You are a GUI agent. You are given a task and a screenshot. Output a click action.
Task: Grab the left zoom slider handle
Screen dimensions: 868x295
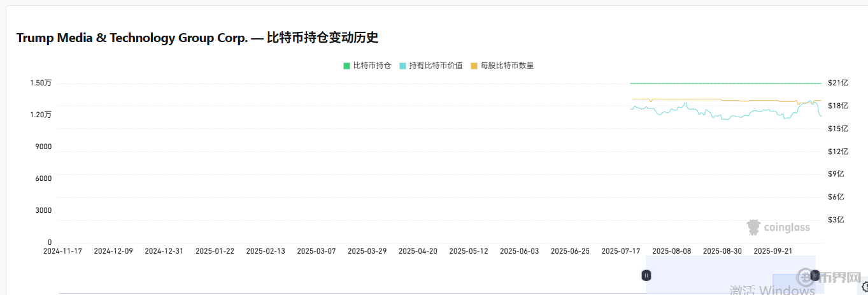tap(646, 275)
